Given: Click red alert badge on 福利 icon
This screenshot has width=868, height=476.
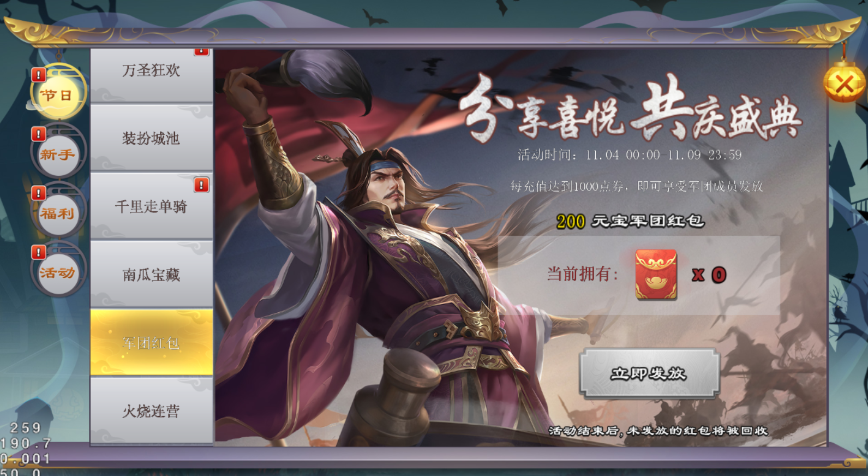Looking at the screenshot, I should tap(39, 193).
